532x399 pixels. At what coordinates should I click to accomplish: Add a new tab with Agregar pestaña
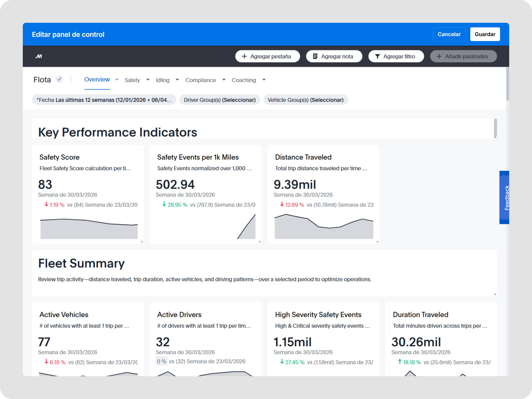268,56
